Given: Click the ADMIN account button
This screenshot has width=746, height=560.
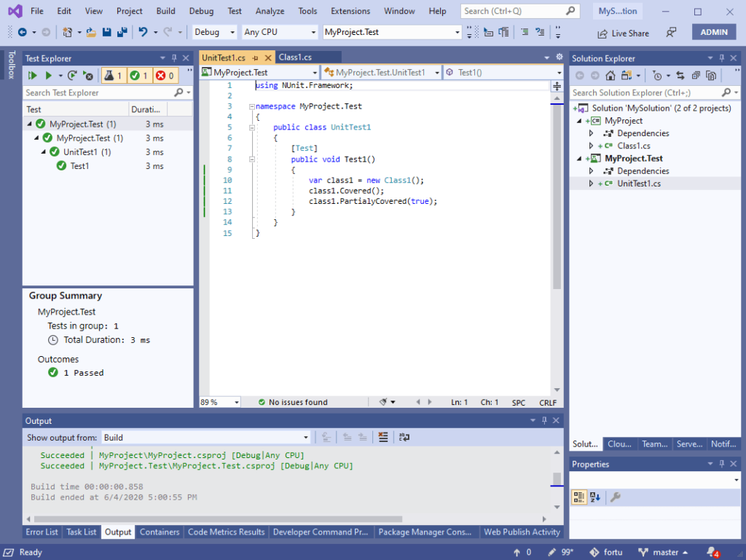Looking at the screenshot, I should [714, 32].
